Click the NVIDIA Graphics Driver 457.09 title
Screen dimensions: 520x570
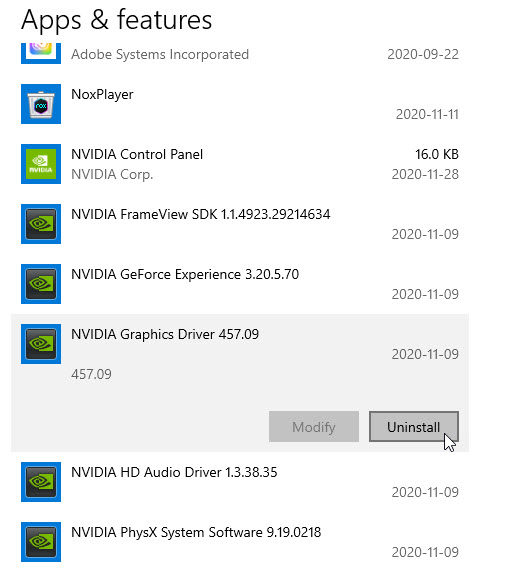[x=165, y=334]
